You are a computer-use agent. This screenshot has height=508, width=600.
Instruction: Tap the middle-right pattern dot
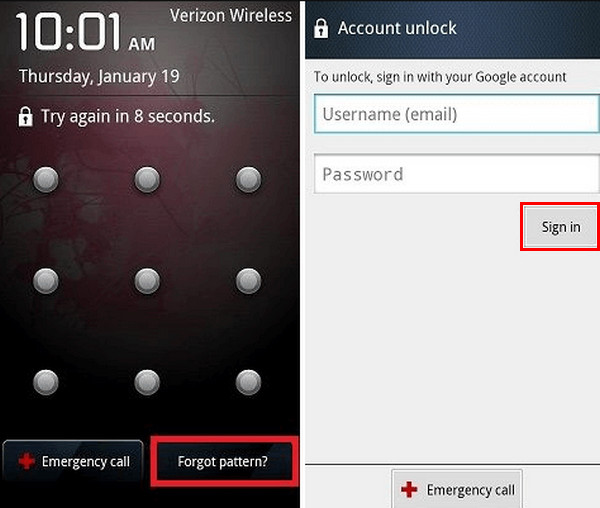(x=248, y=281)
